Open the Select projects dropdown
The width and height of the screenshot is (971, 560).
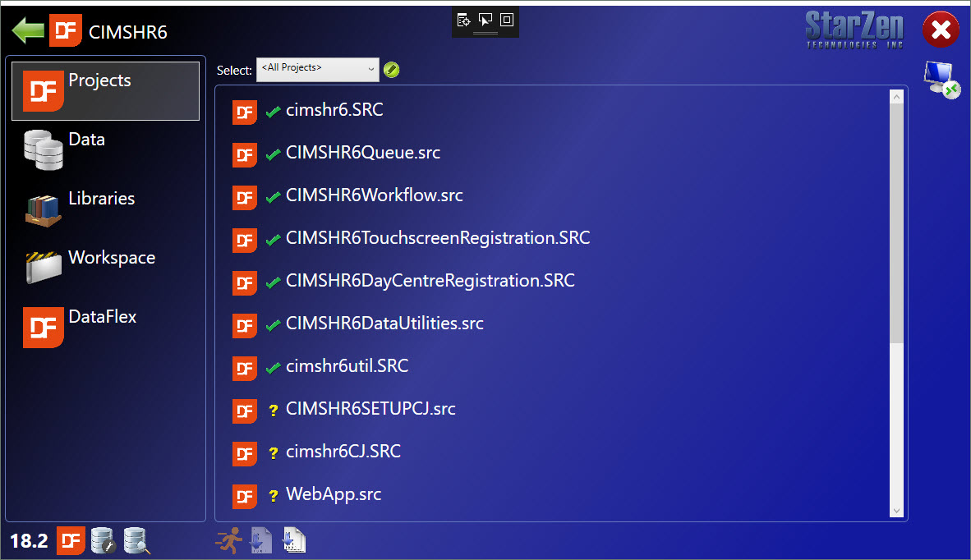click(x=318, y=69)
